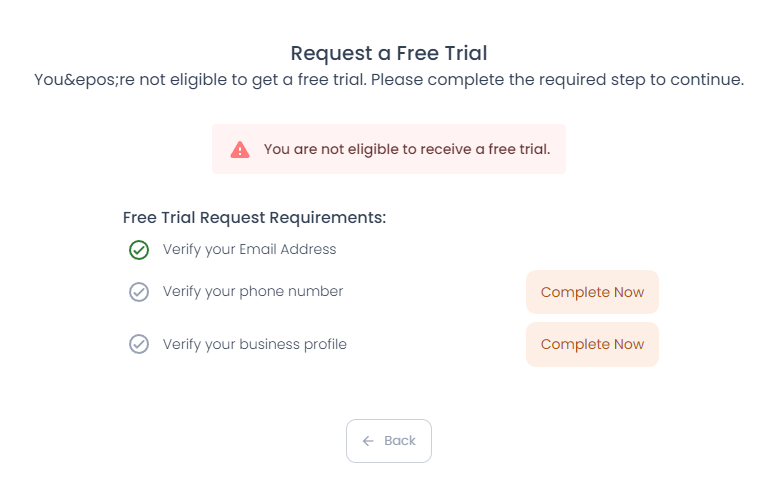Select the 'Verify your business profile' item
The width and height of the screenshot is (777, 490).
click(x=255, y=344)
